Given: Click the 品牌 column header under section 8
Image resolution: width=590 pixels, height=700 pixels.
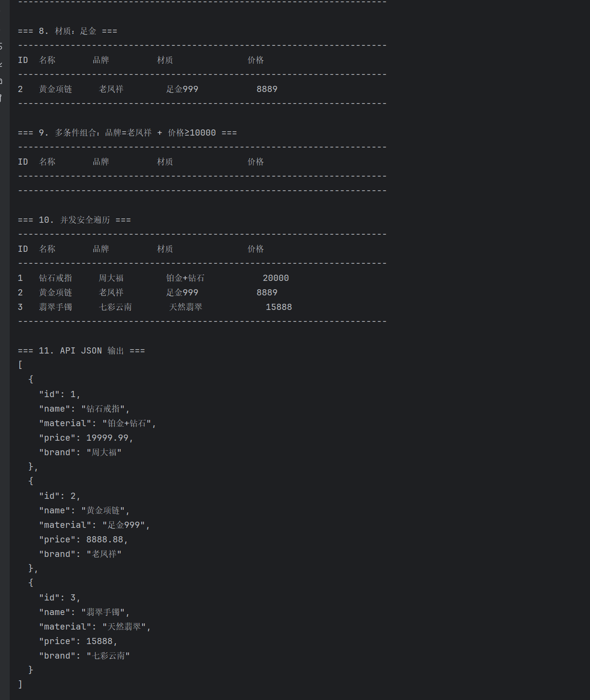Looking at the screenshot, I should (101, 60).
